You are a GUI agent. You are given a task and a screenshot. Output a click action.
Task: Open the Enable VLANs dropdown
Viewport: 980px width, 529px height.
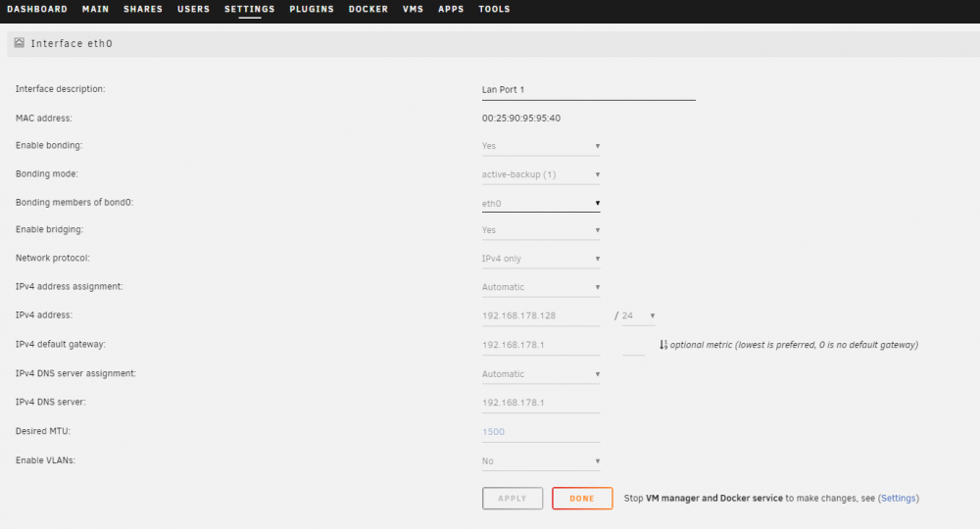pos(541,461)
